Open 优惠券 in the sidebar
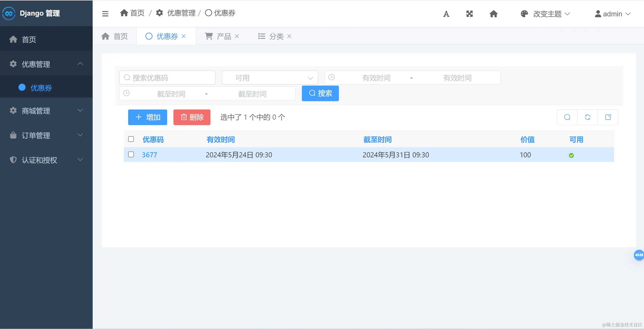This screenshot has width=644, height=329. [41, 88]
